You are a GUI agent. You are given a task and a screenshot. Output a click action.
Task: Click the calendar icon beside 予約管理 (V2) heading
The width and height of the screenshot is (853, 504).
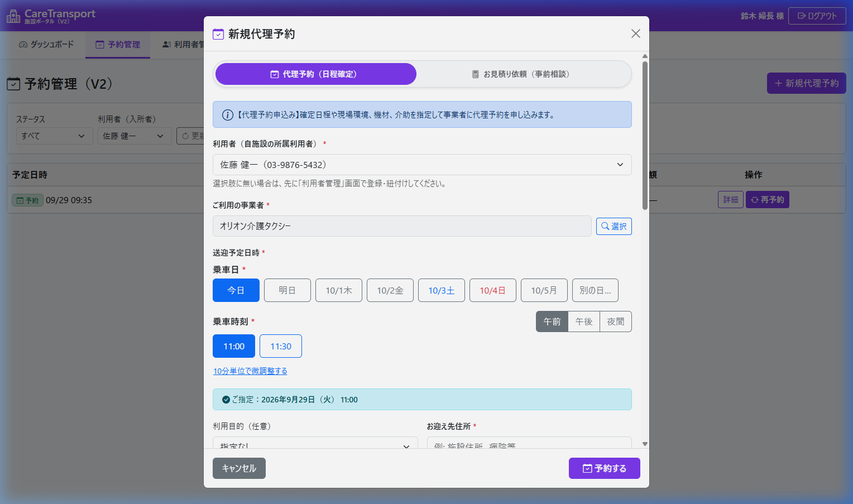tap(13, 84)
